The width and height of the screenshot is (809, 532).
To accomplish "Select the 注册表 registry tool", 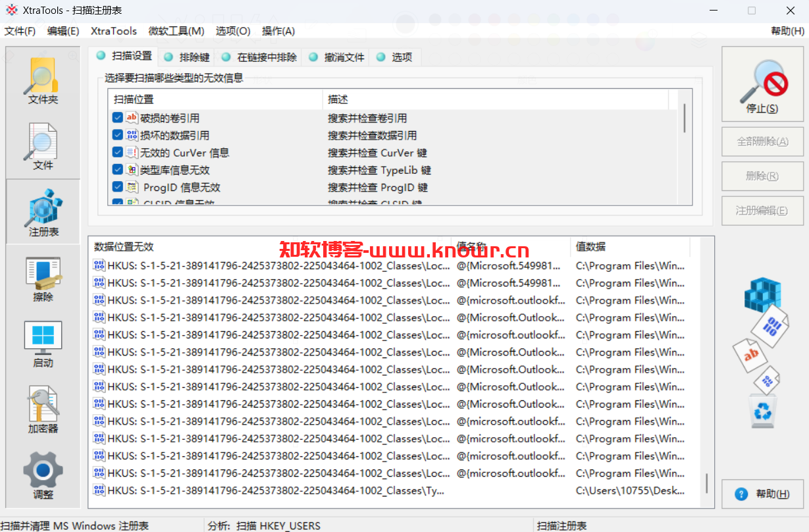I will (x=43, y=211).
